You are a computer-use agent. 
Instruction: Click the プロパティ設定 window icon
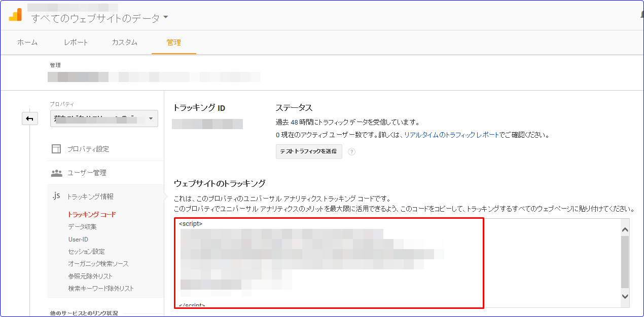56,149
